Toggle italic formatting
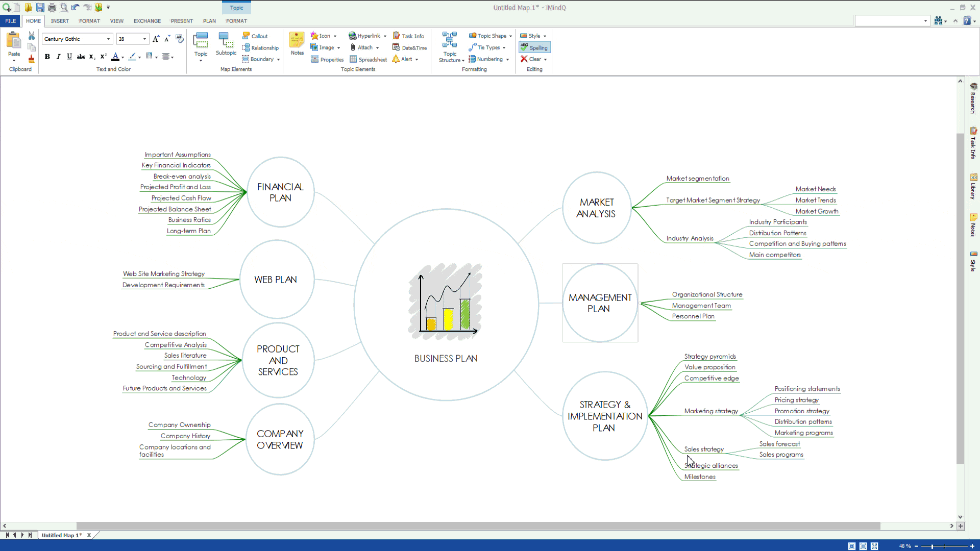 tap(58, 57)
